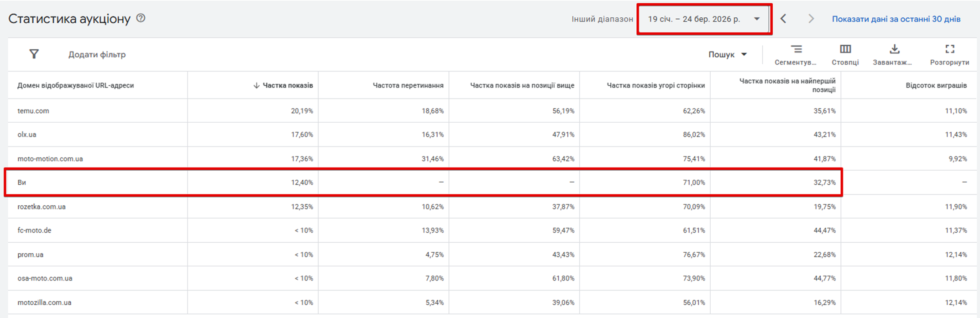Sort by Домен відображуваної URL-адреси header
Viewport: 980px width, 318px height.
[x=75, y=85]
